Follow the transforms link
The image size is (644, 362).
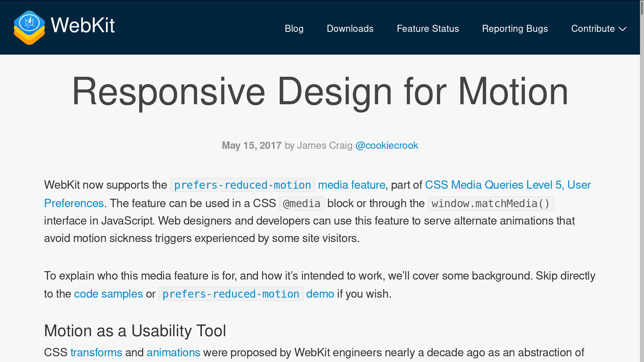(96, 353)
